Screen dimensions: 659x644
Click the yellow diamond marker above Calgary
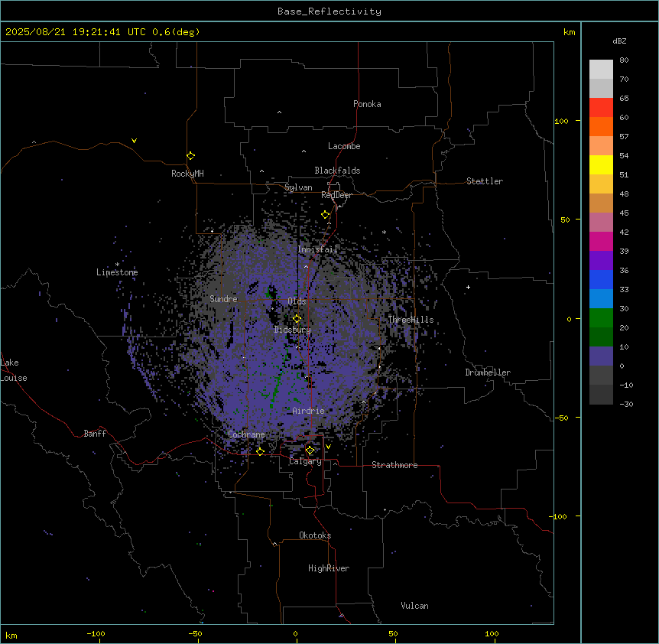point(310,450)
